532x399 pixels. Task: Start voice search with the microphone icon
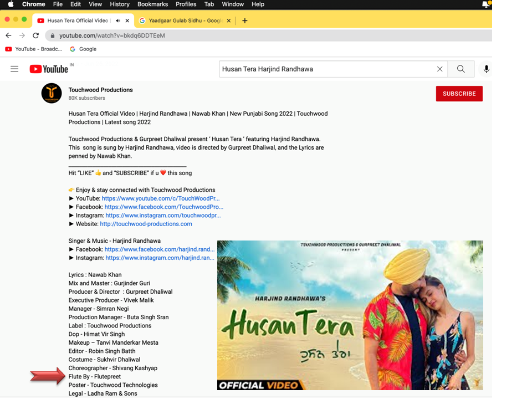(486, 69)
